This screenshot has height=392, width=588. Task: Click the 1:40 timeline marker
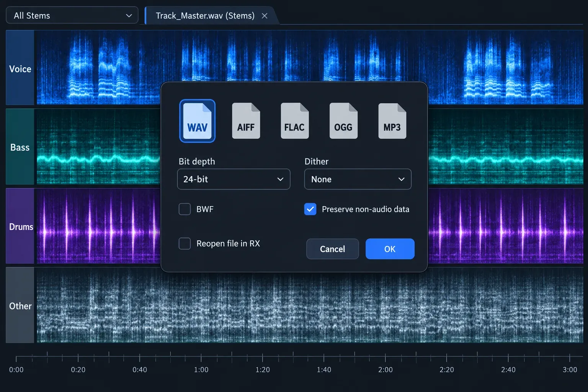(324, 369)
